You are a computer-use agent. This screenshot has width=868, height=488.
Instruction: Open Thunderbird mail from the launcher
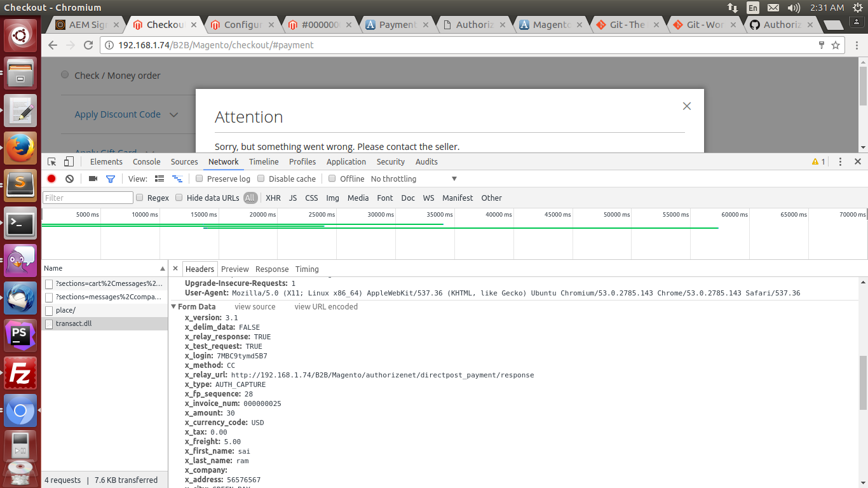tap(20, 298)
